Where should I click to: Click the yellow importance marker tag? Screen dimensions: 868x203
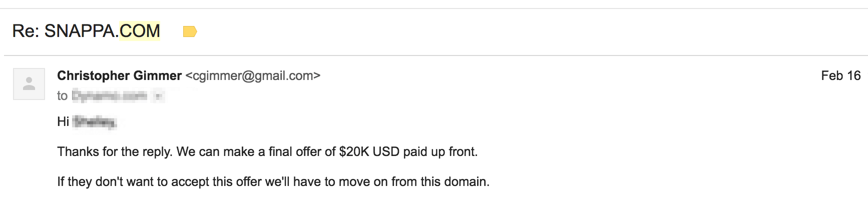[190, 32]
